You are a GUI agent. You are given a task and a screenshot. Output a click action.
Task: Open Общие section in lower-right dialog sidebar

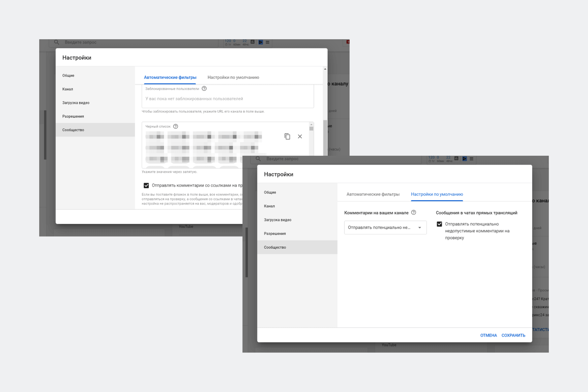point(297,192)
